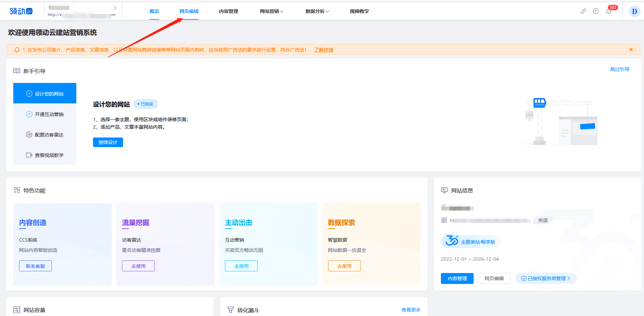
Task: Click the 主题美站·畅享版 badge
Action: (471, 242)
